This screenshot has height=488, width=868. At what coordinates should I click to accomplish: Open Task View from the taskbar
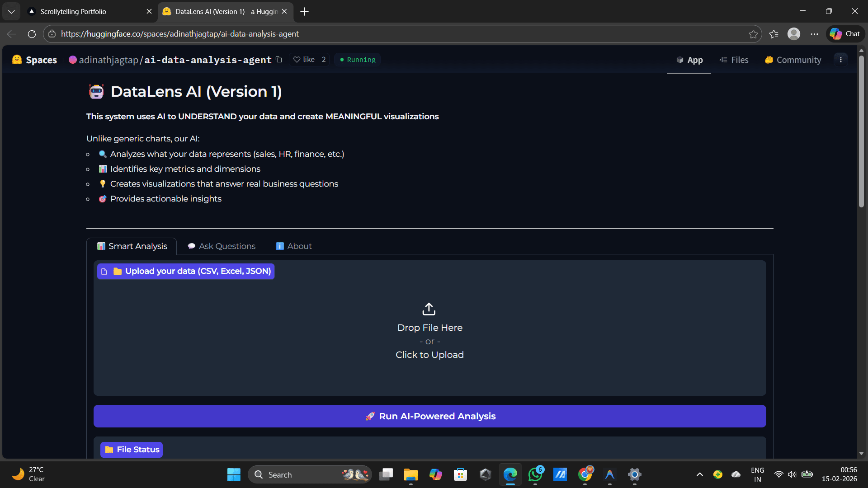click(x=386, y=474)
